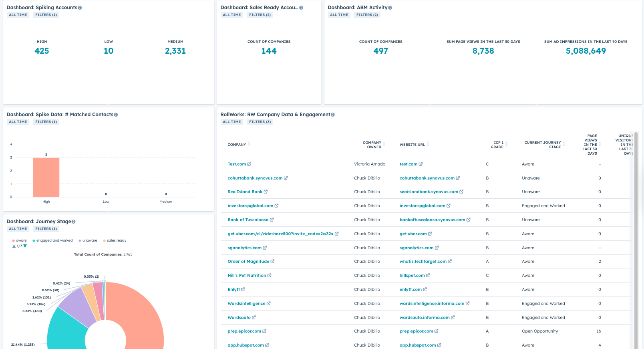644x349 pixels.
Task: Open the Sea Island Bank company link
Action: pos(245,192)
